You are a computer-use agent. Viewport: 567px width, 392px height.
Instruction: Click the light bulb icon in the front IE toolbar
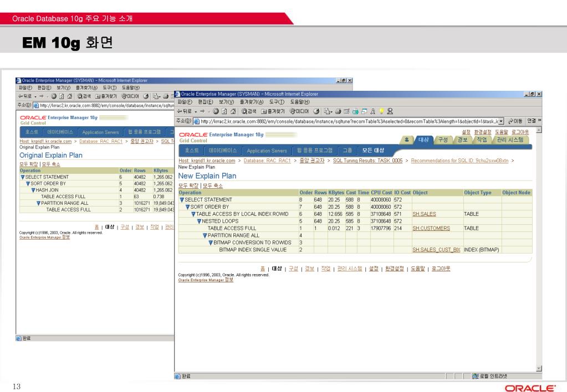point(381,111)
